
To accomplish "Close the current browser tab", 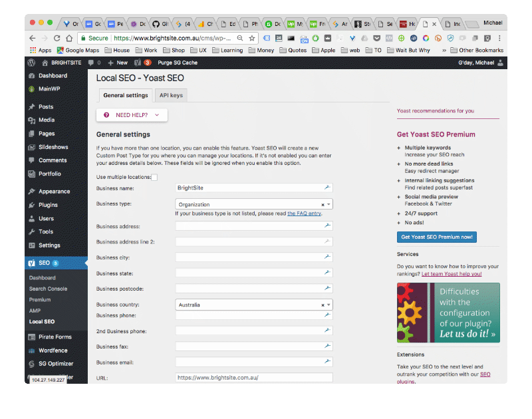I will click(434, 24).
